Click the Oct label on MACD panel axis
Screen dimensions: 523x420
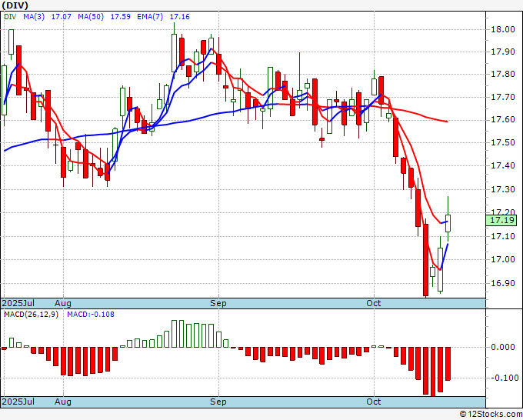click(x=374, y=402)
